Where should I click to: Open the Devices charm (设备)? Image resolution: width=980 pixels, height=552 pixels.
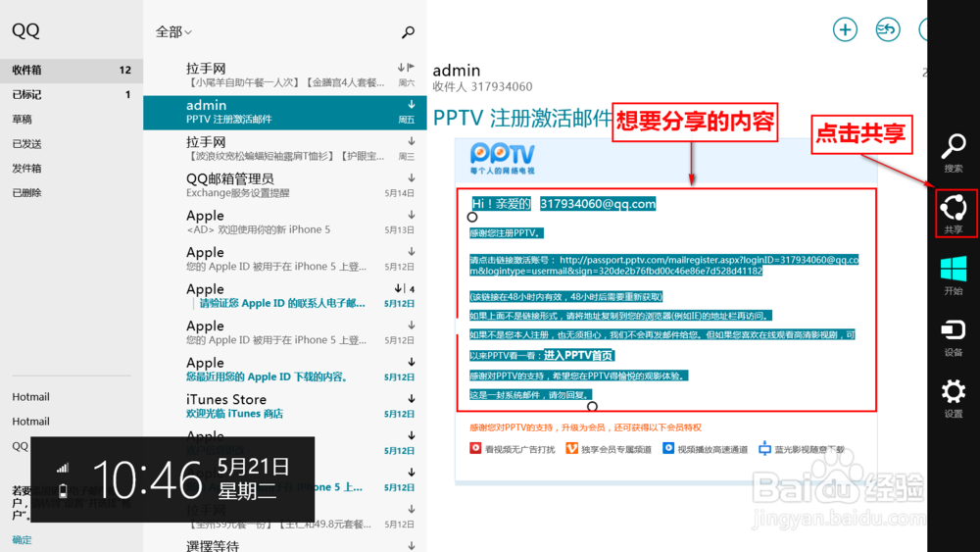click(x=954, y=337)
